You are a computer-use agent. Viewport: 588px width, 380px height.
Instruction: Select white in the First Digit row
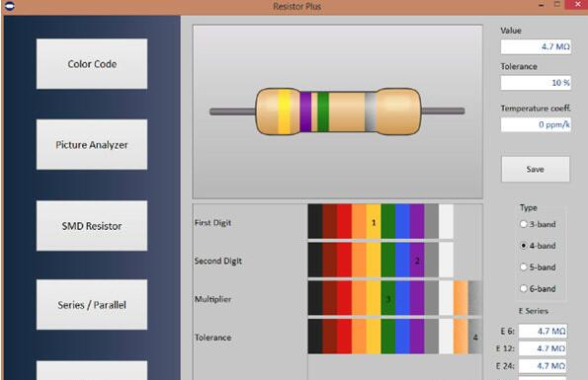point(447,221)
